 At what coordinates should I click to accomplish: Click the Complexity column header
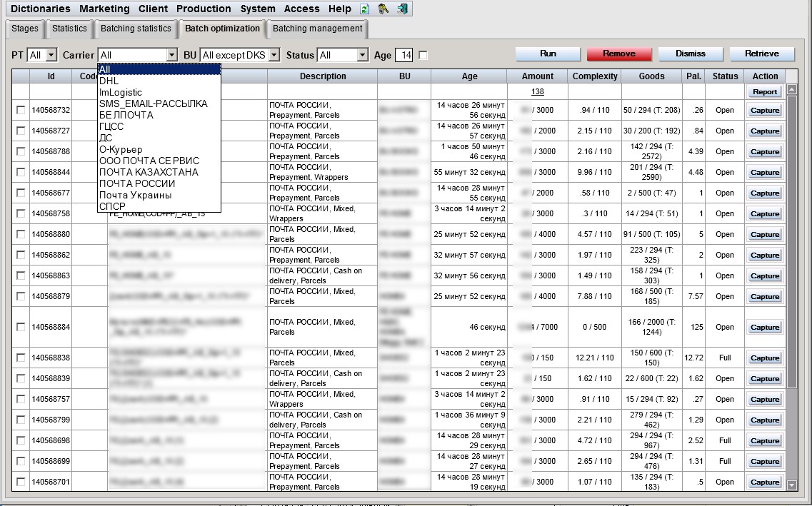click(594, 76)
